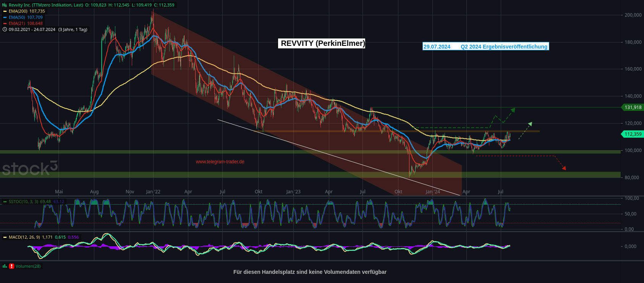Viewport: 644px width, 283px height.
Task: Click the red warning icon beside Volumen(28)
Action: 11,266
